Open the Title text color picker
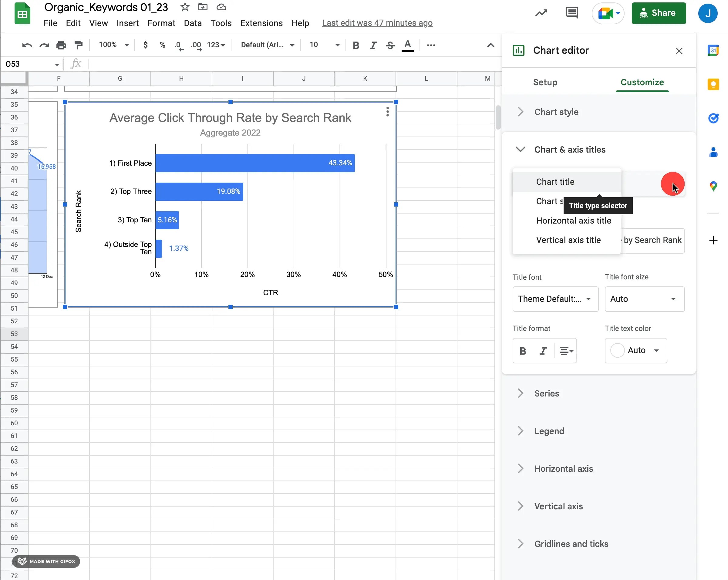Image resolution: width=728 pixels, height=580 pixels. [x=635, y=351]
